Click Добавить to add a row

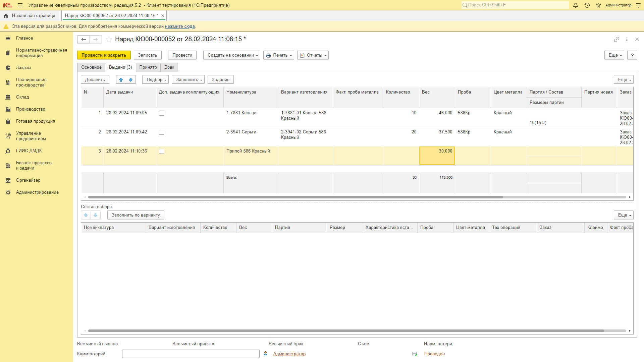95,80
